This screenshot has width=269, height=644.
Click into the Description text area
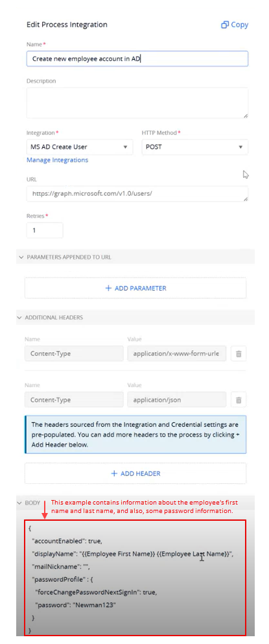point(137,103)
